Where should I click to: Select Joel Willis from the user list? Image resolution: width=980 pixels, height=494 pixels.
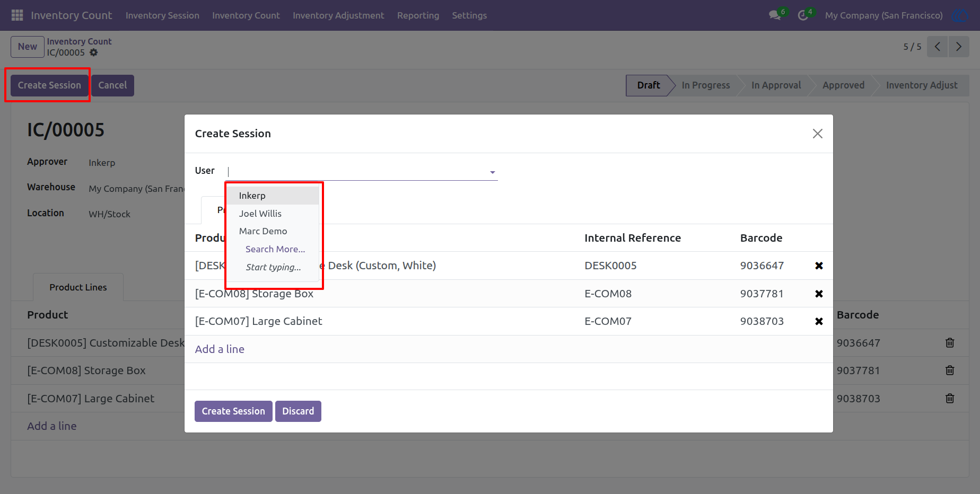point(273,214)
